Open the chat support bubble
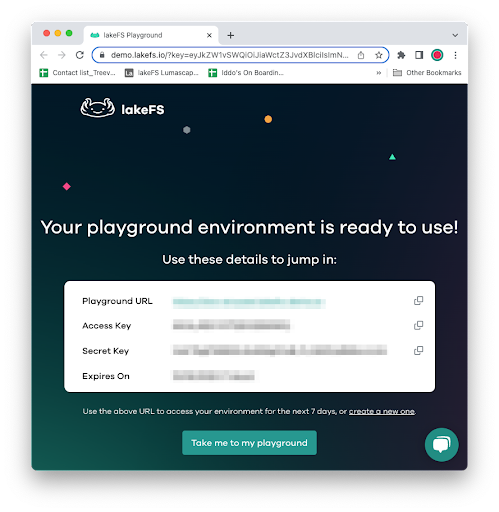This screenshot has width=499, height=512. (441, 444)
